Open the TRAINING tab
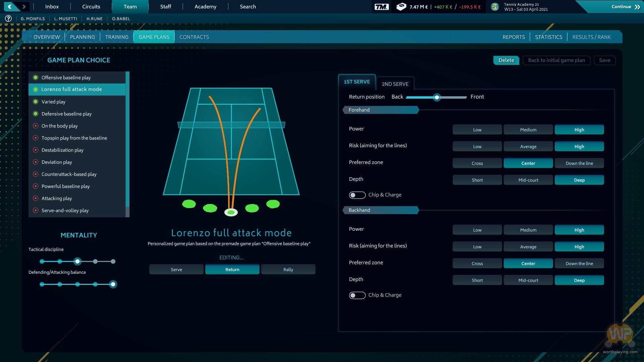Viewport: 644px width, 362px height. (117, 37)
